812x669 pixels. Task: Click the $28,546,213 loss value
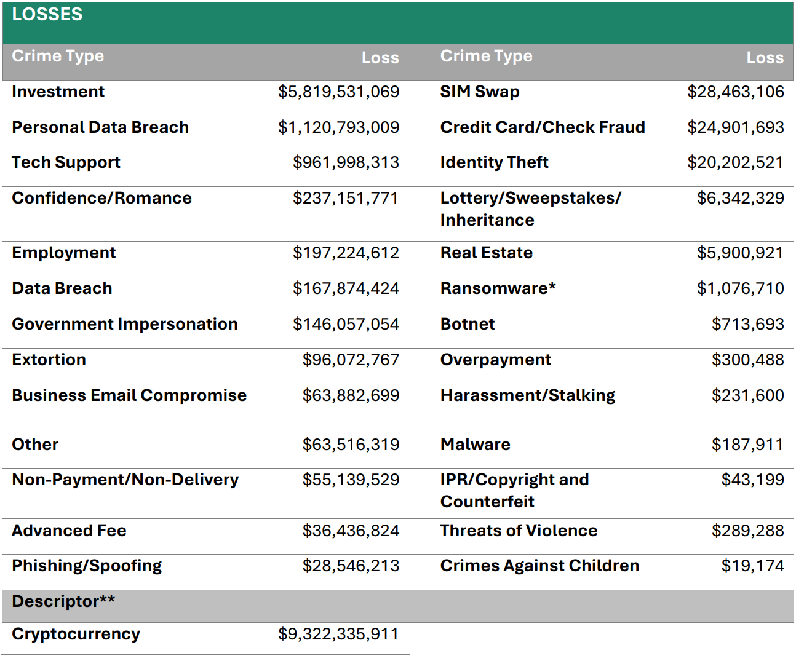351,566
